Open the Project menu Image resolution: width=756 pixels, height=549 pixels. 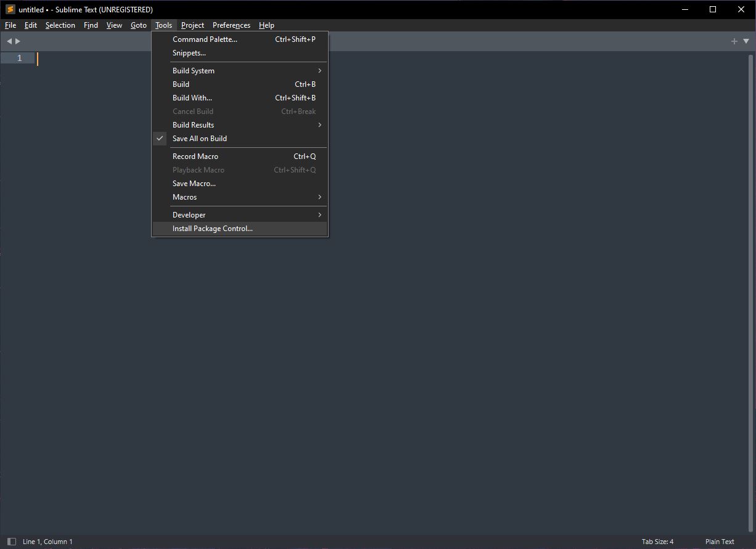click(193, 25)
